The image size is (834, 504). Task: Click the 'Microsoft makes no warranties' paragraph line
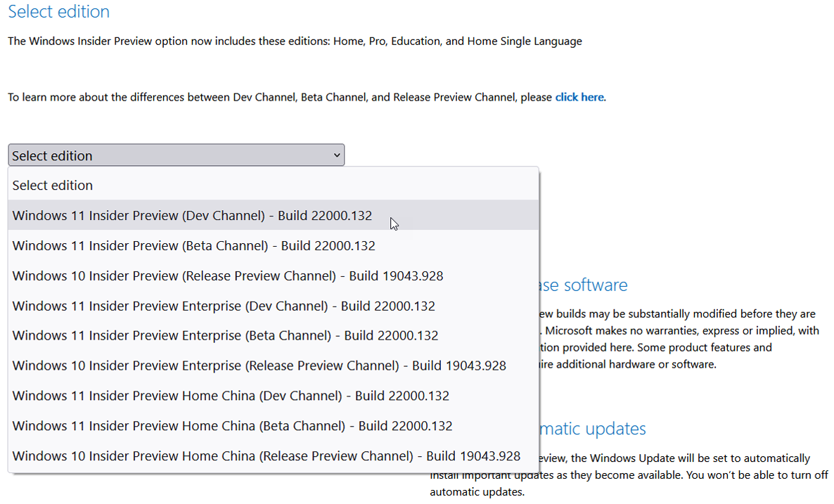(679, 330)
